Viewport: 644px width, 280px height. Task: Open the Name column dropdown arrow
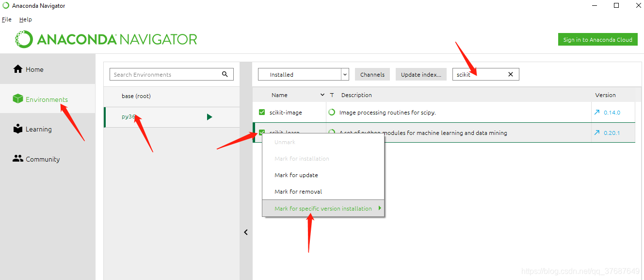click(x=322, y=95)
